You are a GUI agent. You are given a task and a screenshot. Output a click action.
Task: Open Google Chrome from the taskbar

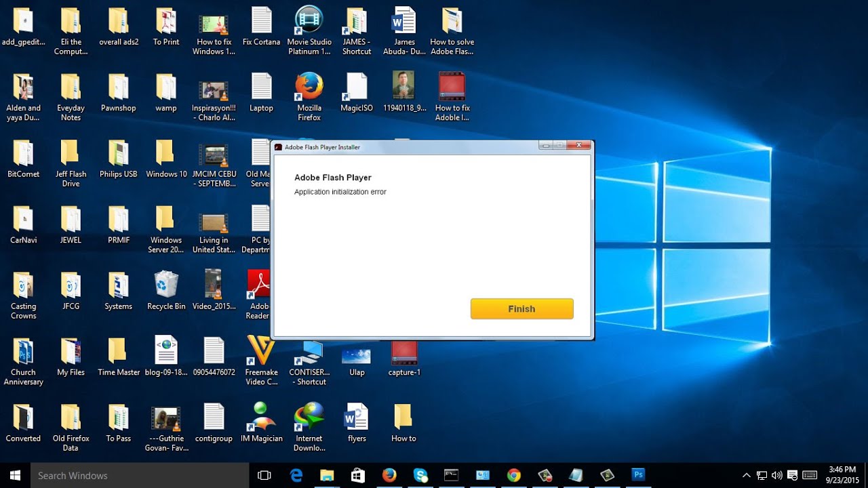pos(514,475)
